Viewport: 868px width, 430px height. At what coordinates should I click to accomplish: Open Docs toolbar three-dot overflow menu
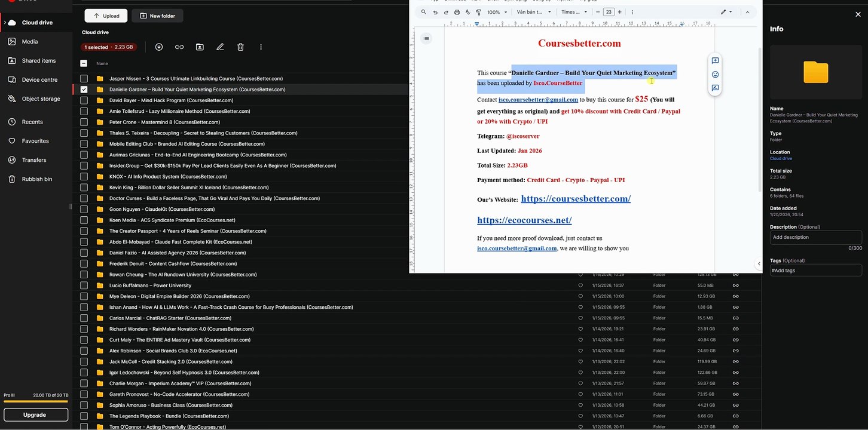tap(632, 12)
